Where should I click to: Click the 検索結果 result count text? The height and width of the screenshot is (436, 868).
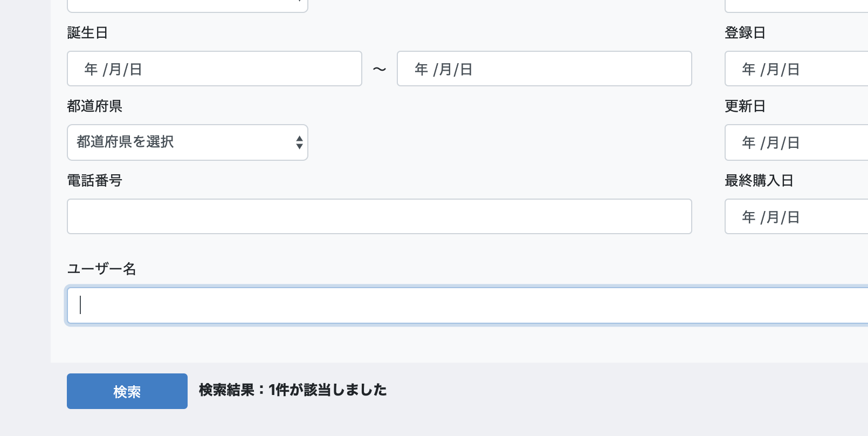coord(293,390)
